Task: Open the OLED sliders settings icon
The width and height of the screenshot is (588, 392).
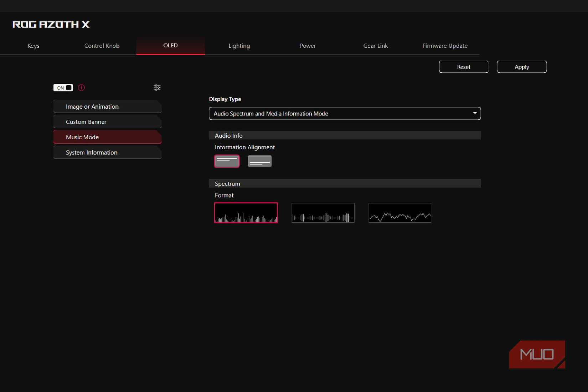Action: pos(157,88)
